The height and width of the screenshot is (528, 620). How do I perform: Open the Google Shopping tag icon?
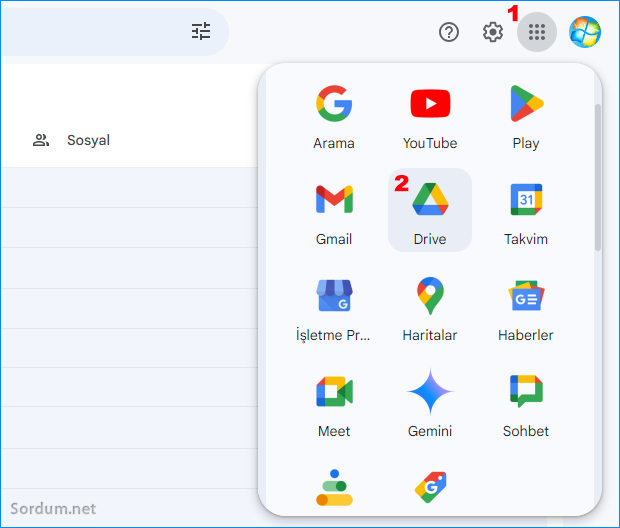[430, 488]
